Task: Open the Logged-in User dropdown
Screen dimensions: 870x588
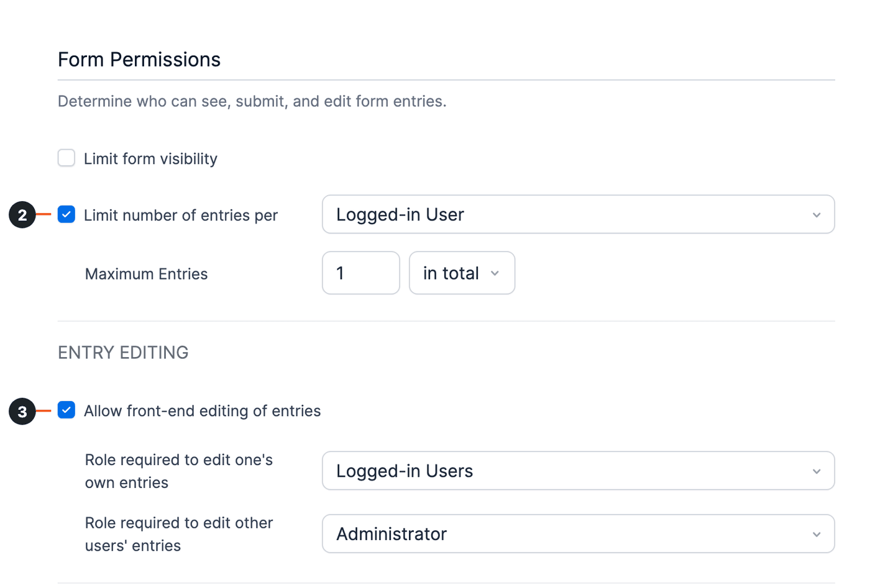Action: [578, 214]
